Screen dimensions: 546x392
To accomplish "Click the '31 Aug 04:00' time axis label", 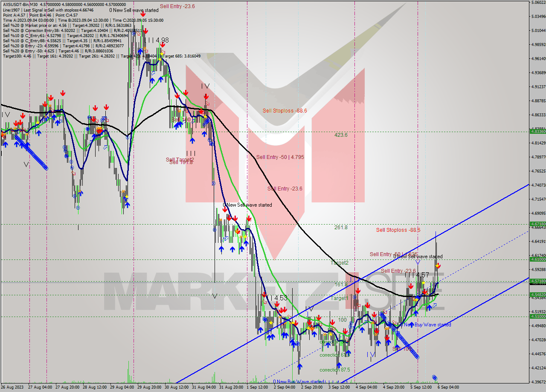I will (203, 387).
